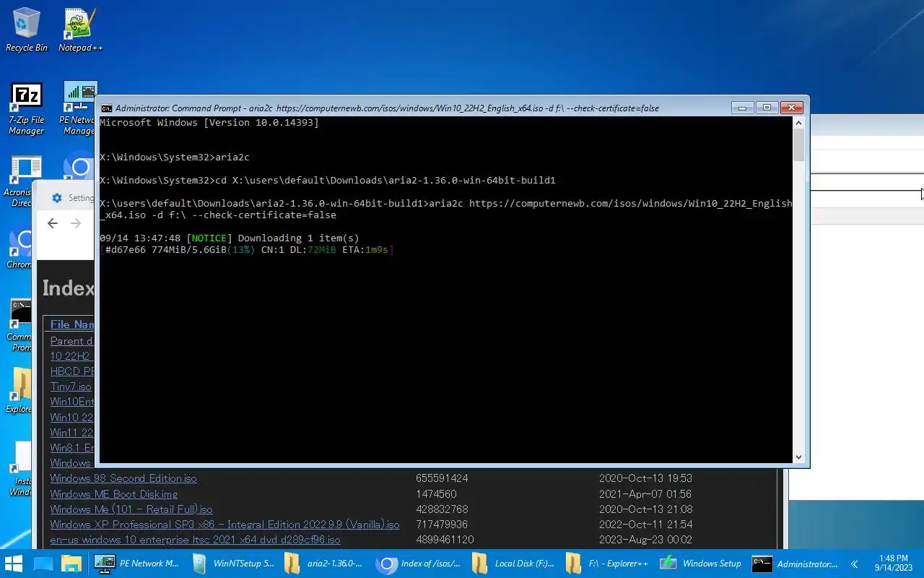Open the Explorer++ folder desktop icon
The height and width of the screenshot is (578, 924).
click(x=19, y=390)
